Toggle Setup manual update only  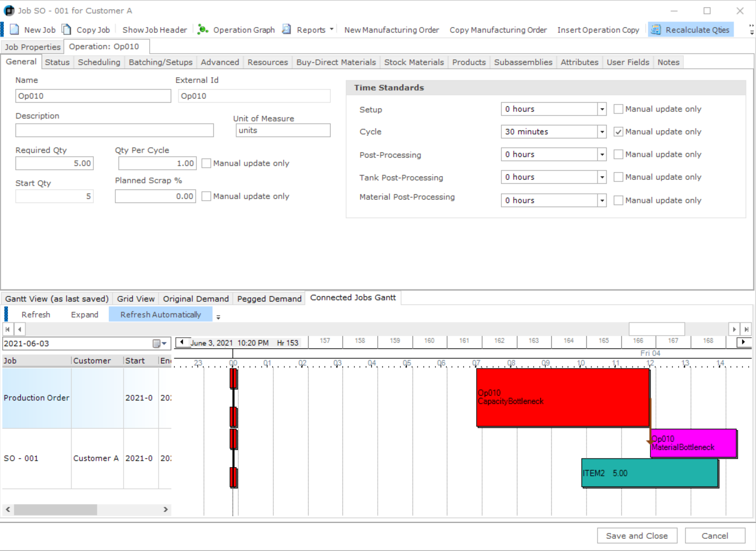click(618, 109)
